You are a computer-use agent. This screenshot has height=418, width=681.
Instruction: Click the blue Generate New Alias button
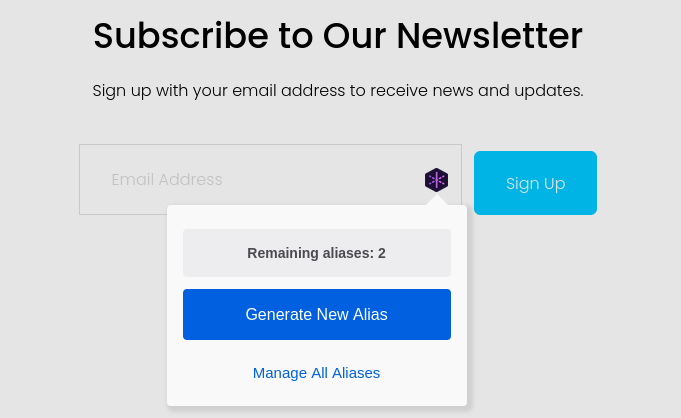(316, 314)
